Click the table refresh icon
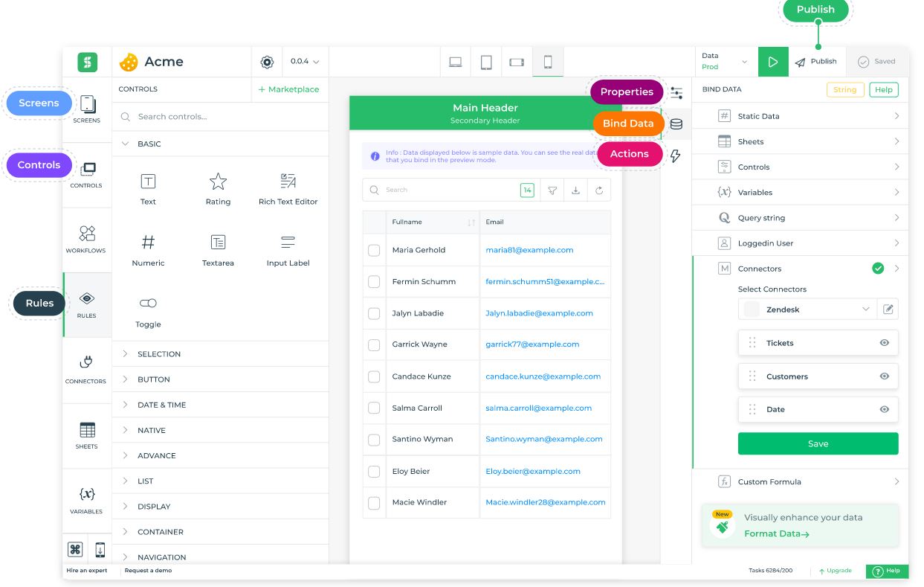 coord(599,190)
